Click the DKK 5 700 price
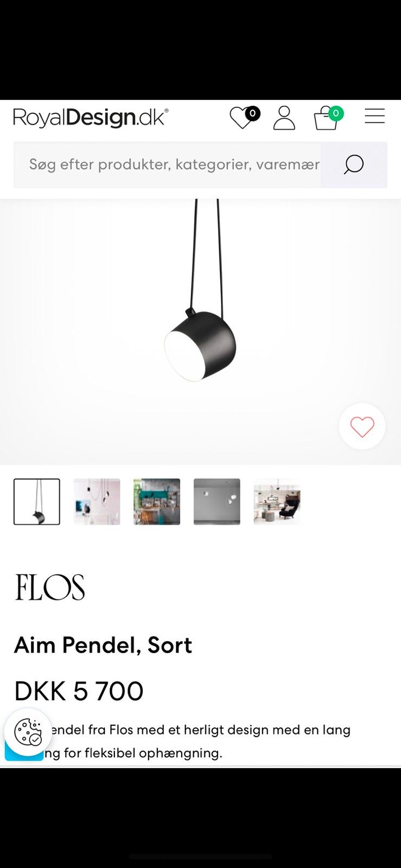The width and height of the screenshot is (401, 868). (79, 691)
